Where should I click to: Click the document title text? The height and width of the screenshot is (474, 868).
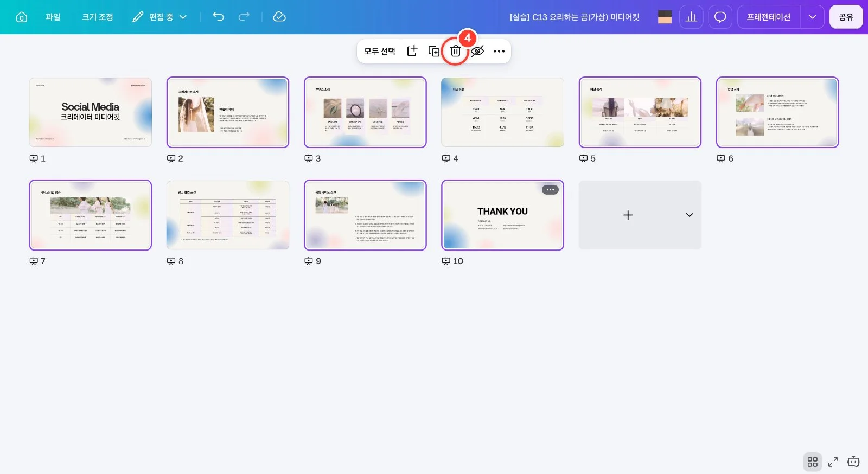coord(575,17)
